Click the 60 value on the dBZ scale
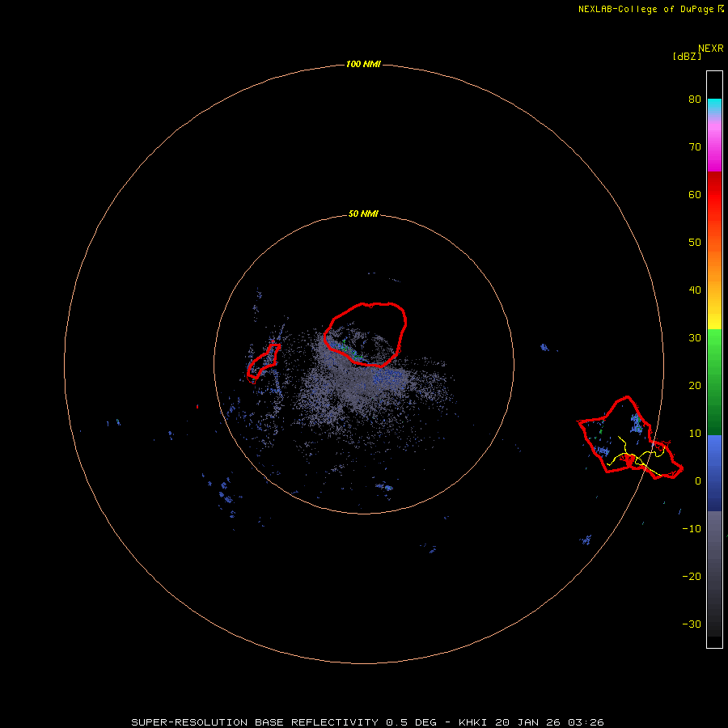Screen dimensions: 728x728 coord(695,194)
